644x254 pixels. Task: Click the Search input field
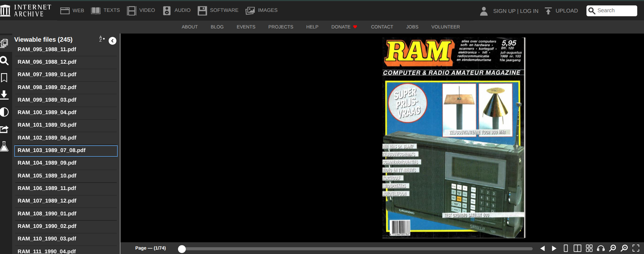[x=612, y=10]
